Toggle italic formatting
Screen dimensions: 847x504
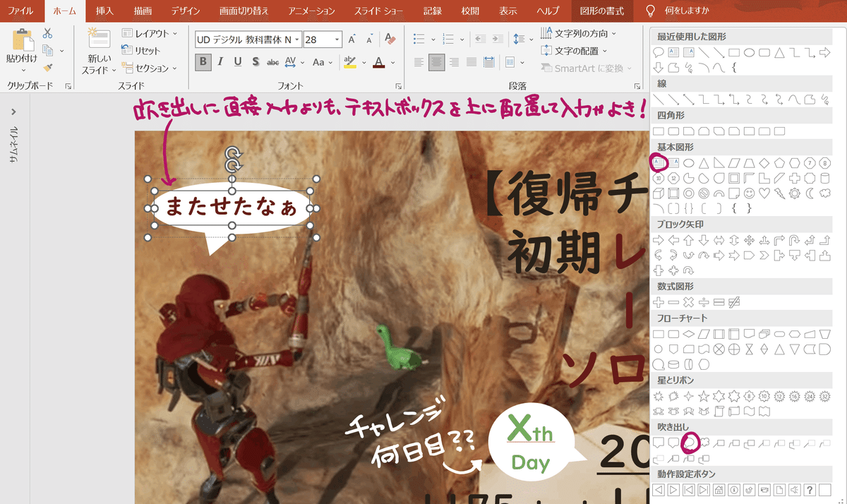point(221,62)
